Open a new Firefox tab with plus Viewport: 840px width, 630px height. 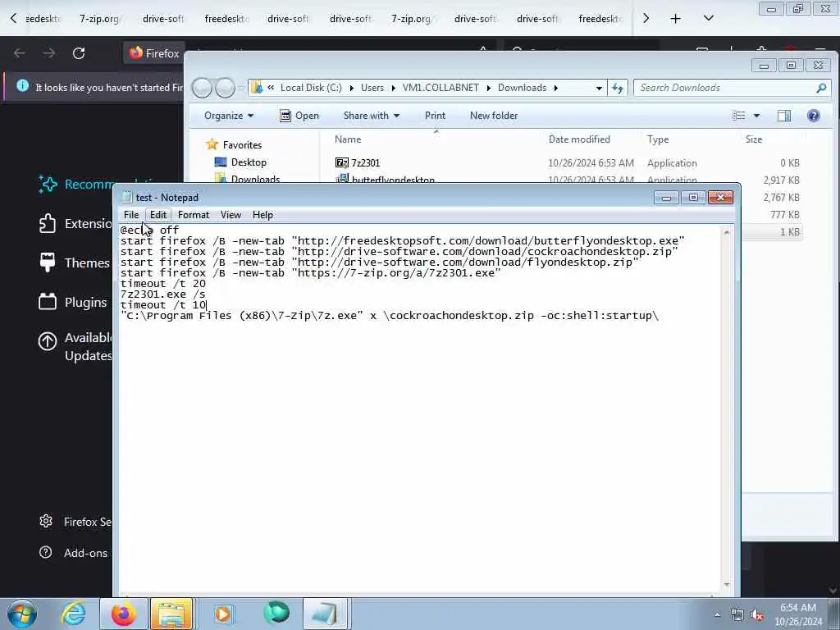point(676,19)
